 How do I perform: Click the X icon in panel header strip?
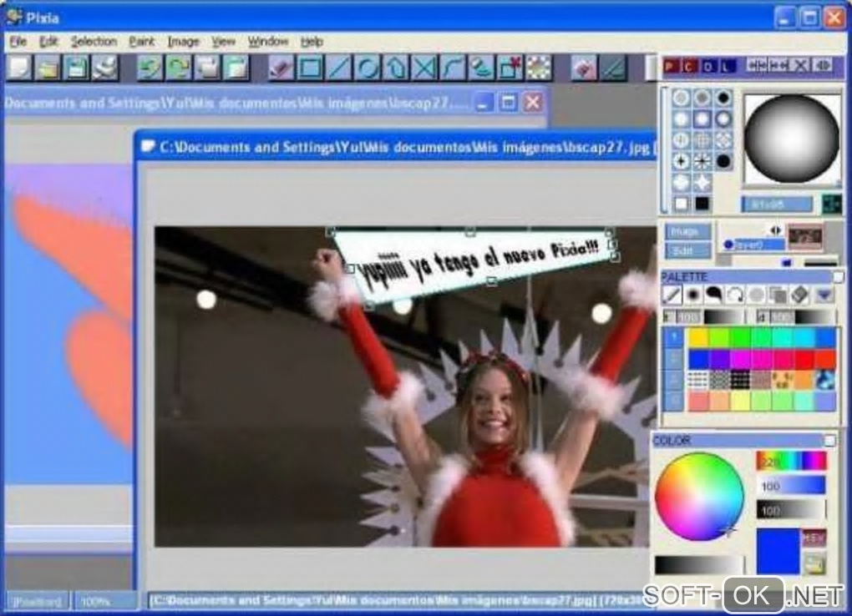coord(800,66)
